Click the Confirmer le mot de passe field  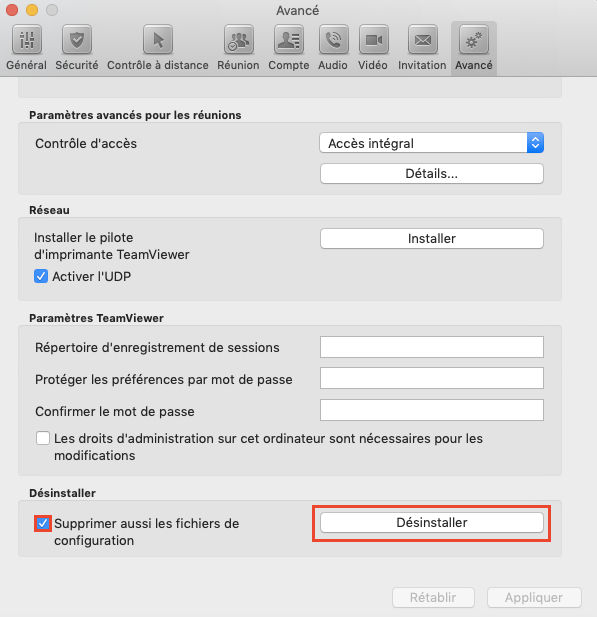point(432,410)
